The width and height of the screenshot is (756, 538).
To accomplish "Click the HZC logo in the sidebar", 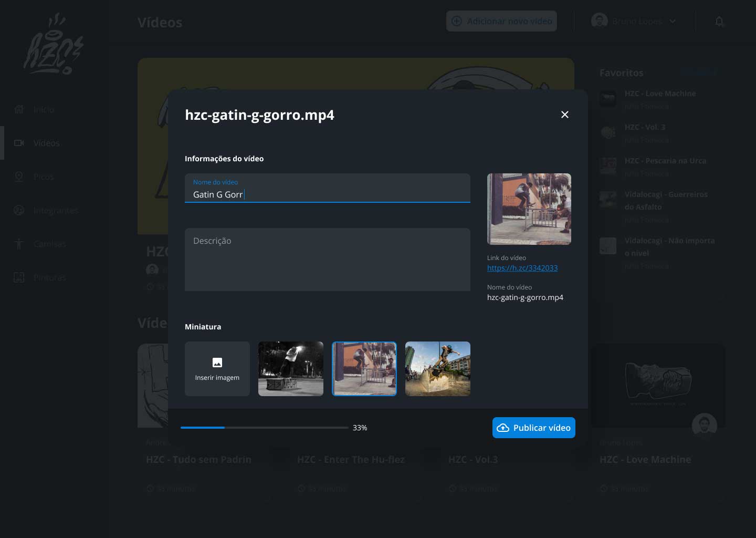I will coord(54,44).
